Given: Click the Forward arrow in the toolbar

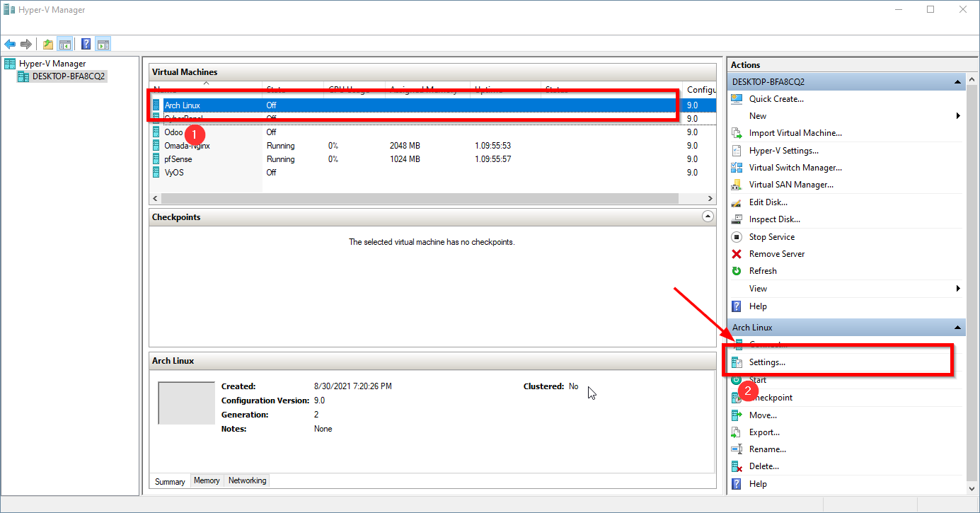Looking at the screenshot, I should pyautogui.click(x=26, y=44).
